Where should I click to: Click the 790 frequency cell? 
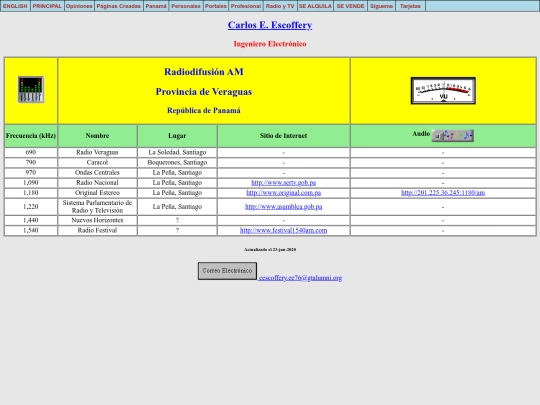(31, 162)
